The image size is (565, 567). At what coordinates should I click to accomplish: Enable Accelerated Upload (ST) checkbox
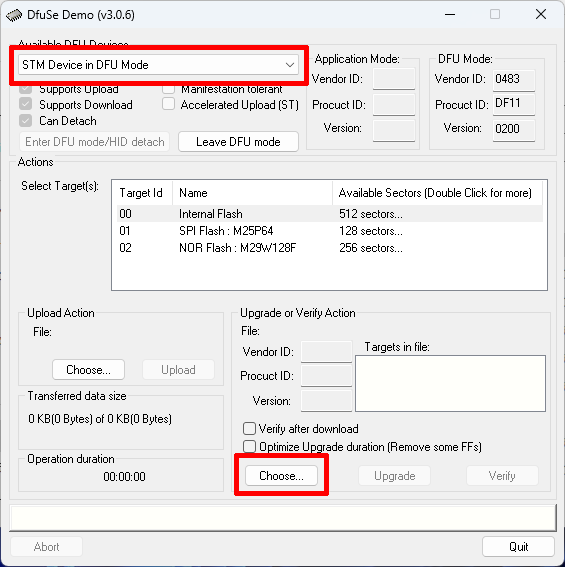coord(169,104)
